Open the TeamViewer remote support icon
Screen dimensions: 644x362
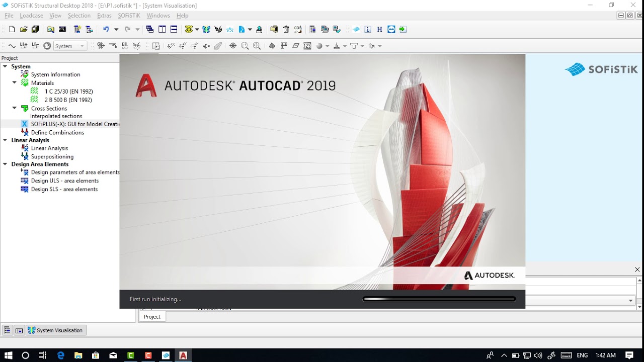coord(391,29)
